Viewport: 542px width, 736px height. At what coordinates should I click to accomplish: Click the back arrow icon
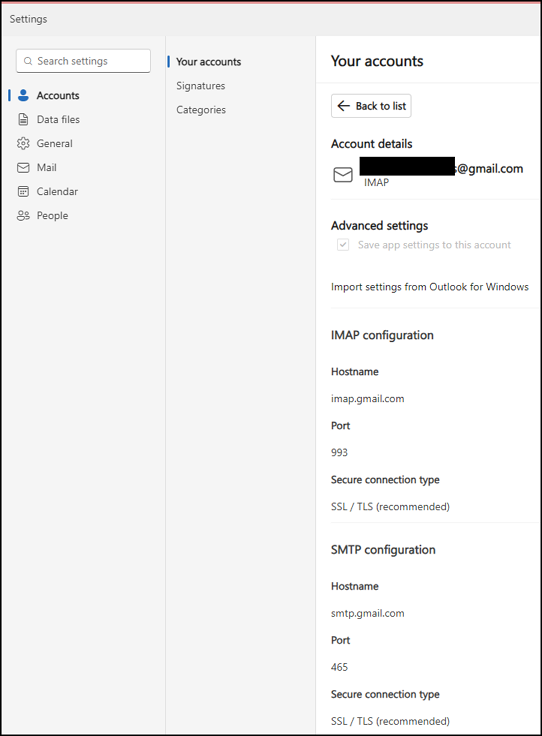344,106
